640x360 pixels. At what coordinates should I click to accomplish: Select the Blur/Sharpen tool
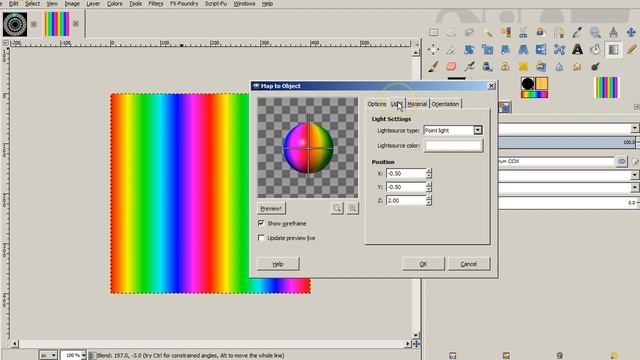(x=559, y=67)
